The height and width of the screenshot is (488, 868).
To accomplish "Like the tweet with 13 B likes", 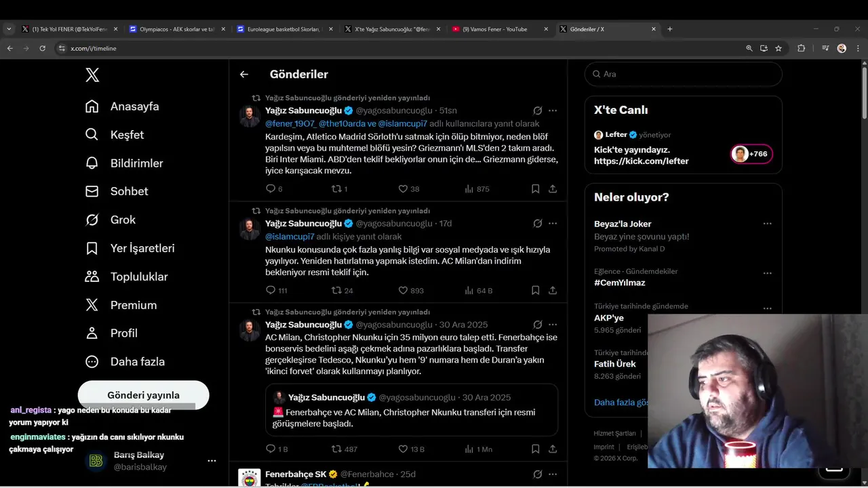I will tap(411, 449).
